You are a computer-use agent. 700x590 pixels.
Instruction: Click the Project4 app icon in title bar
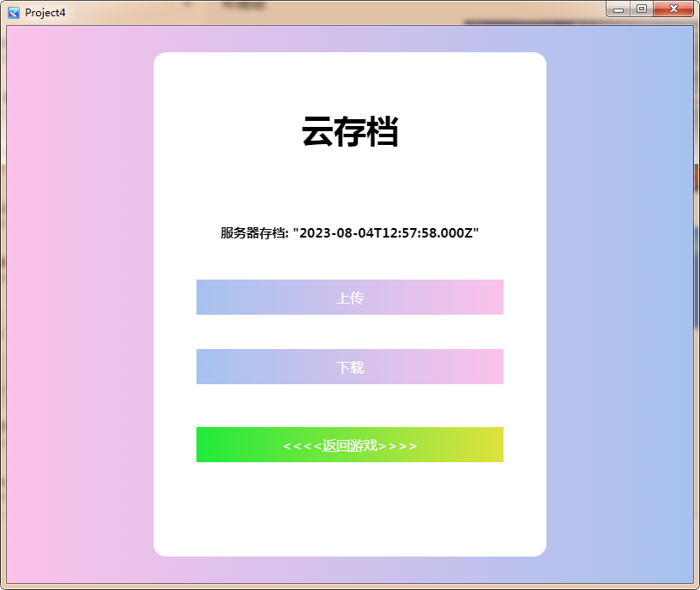14,13
